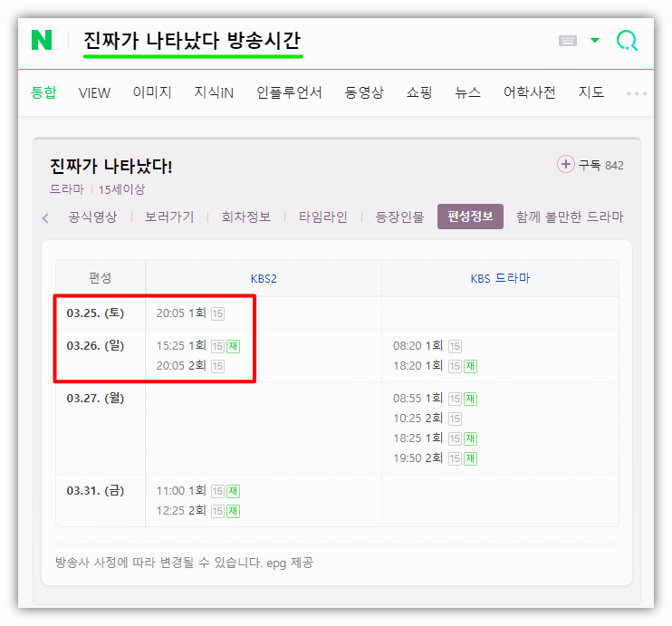Image resolution: width=672 pixels, height=626 pixels.
Task: Click the 재 badge beside 11:00 1회
Action: pos(233,491)
